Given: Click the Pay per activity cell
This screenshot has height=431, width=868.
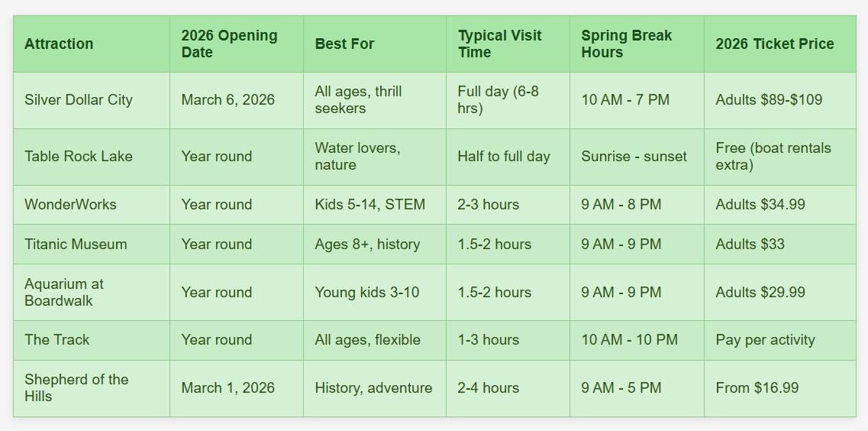Looking at the screenshot, I should (765, 339).
